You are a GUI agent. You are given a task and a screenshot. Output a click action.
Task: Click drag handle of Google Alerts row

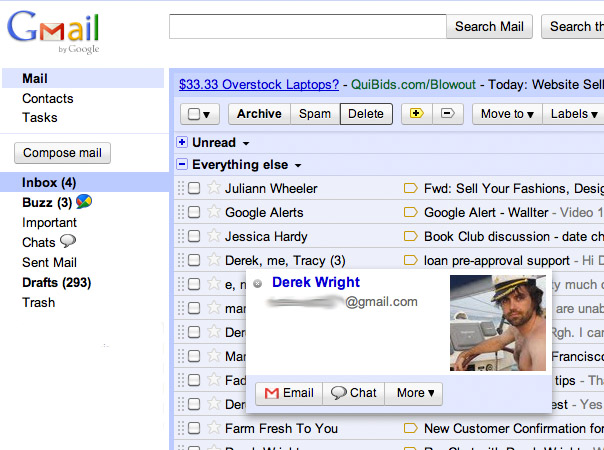pos(181,212)
